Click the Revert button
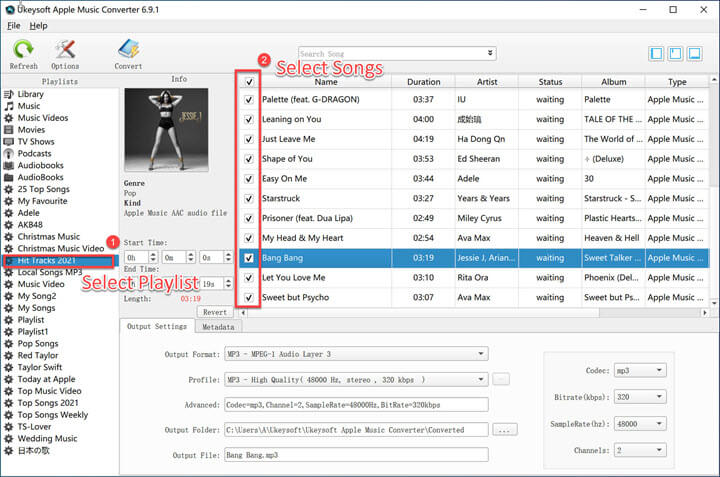This screenshot has height=477, width=720. point(215,312)
